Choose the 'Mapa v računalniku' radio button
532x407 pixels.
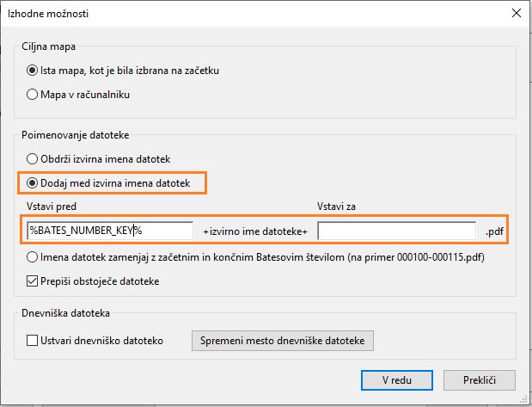point(34,94)
